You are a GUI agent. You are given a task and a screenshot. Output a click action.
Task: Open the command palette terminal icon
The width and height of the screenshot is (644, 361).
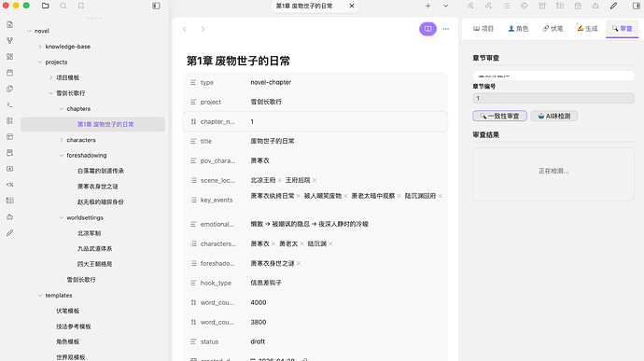[x=10, y=104]
